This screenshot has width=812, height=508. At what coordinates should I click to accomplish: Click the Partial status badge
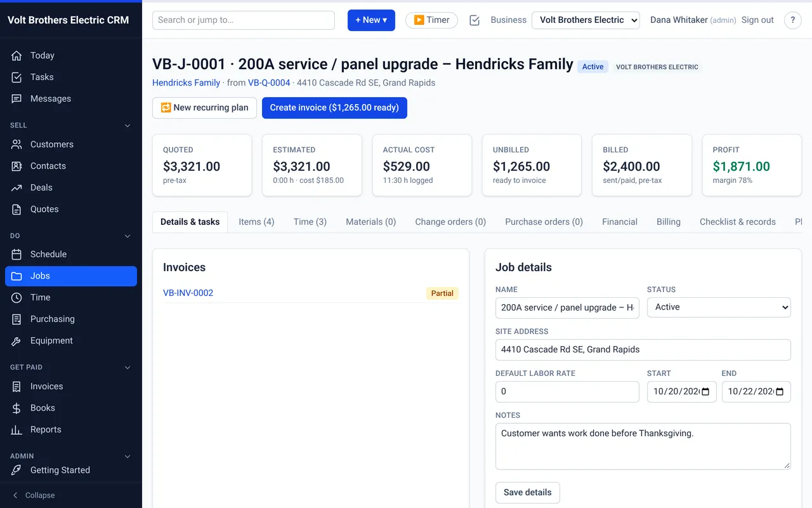(x=442, y=293)
